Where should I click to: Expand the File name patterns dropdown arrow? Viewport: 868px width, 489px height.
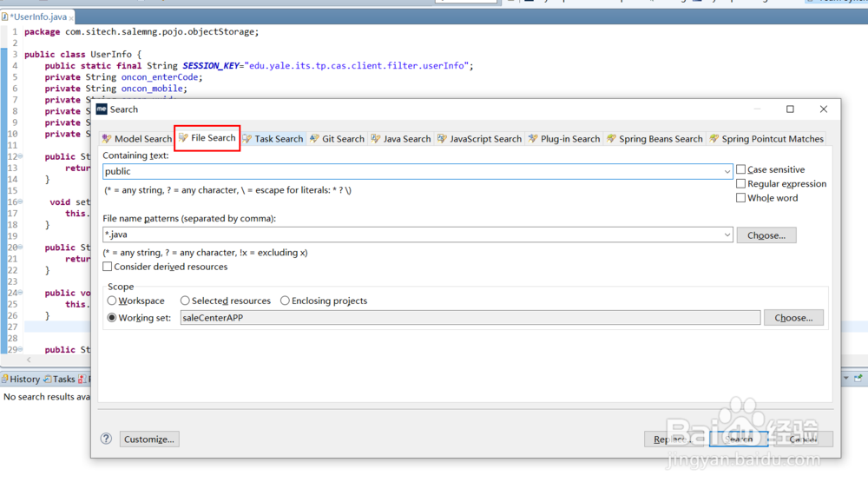727,235
